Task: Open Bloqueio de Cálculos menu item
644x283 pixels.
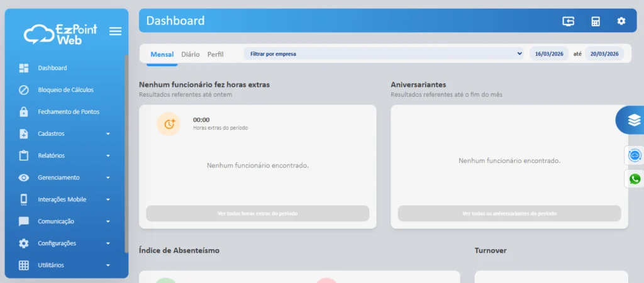Action: (x=65, y=90)
